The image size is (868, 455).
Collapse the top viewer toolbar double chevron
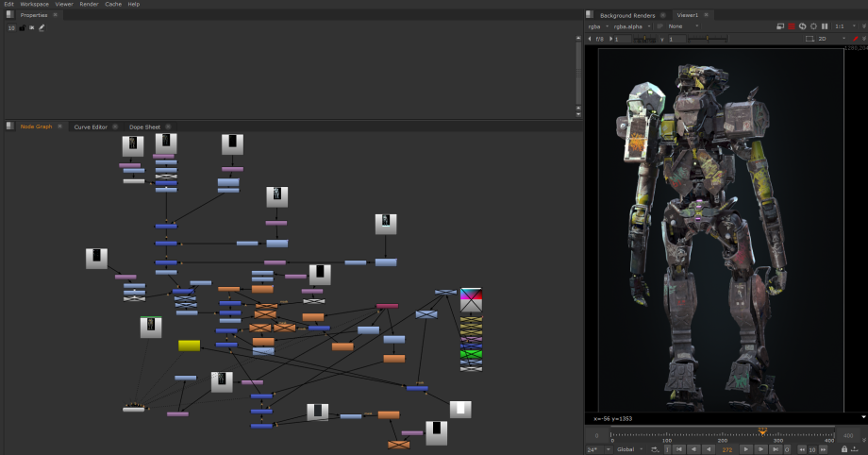(863, 26)
